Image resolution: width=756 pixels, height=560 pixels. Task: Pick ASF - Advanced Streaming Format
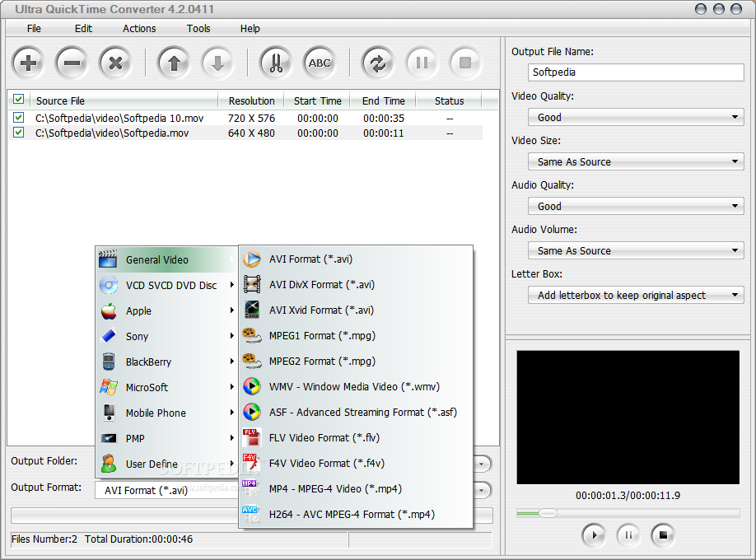356,413
